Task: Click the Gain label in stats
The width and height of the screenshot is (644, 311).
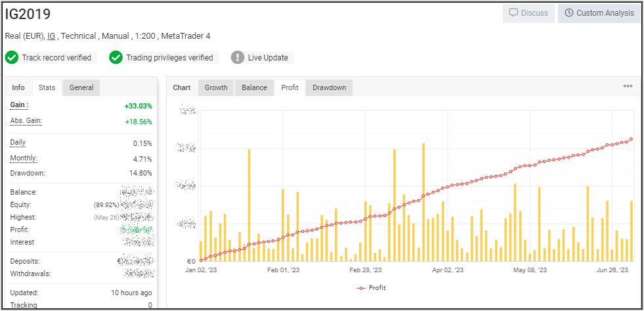Action: pos(19,105)
